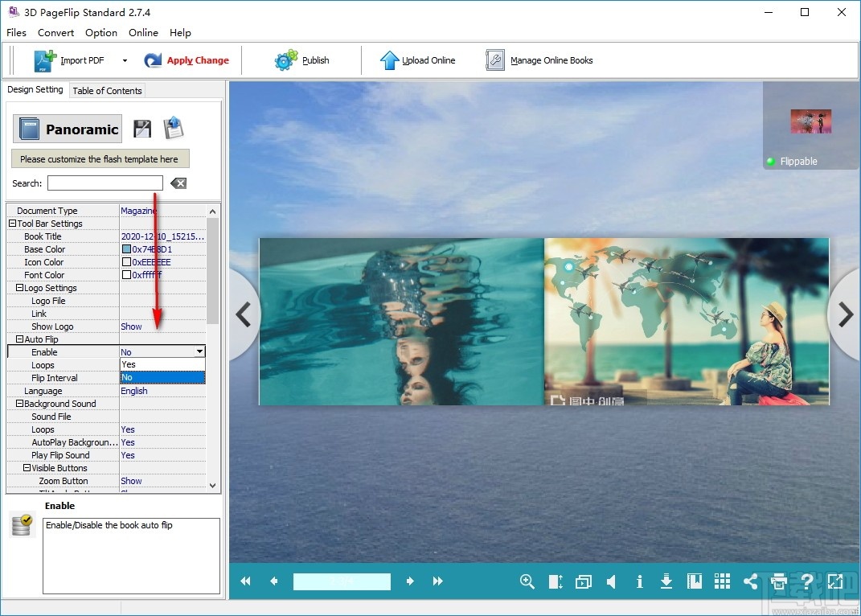Clear the search with the delete icon
The image size is (861, 616).
point(178,183)
